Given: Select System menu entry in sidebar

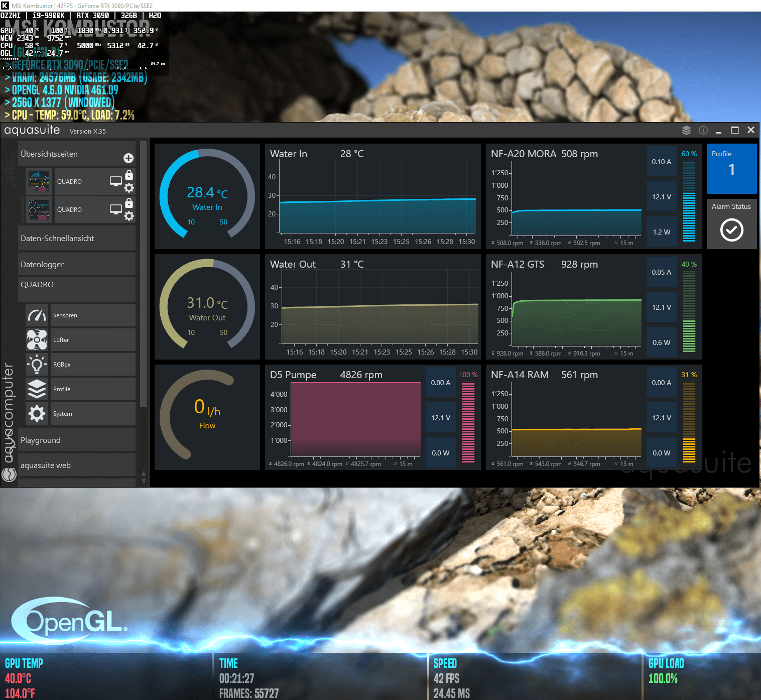Looking at the screenshot, I should point(93,414).
